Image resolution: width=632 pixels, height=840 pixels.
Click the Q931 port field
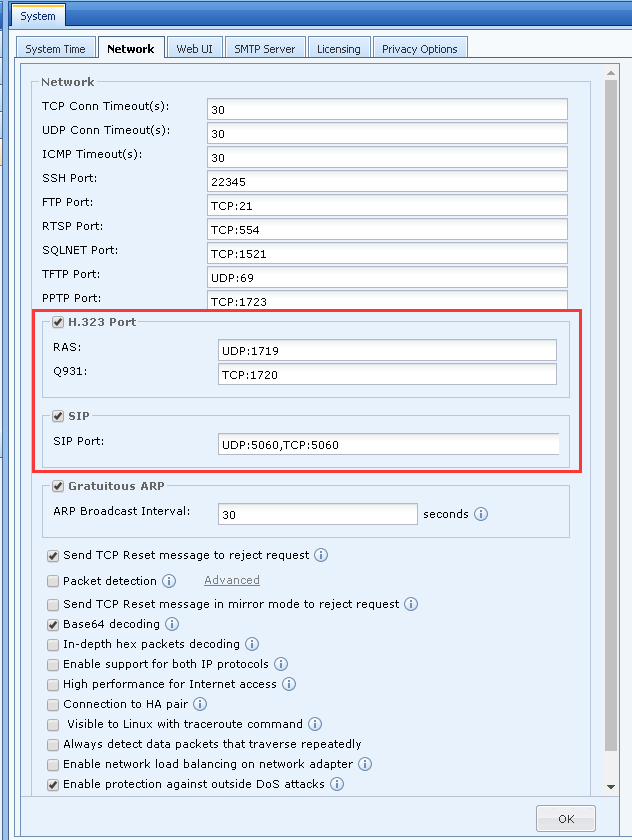[387, 374]
